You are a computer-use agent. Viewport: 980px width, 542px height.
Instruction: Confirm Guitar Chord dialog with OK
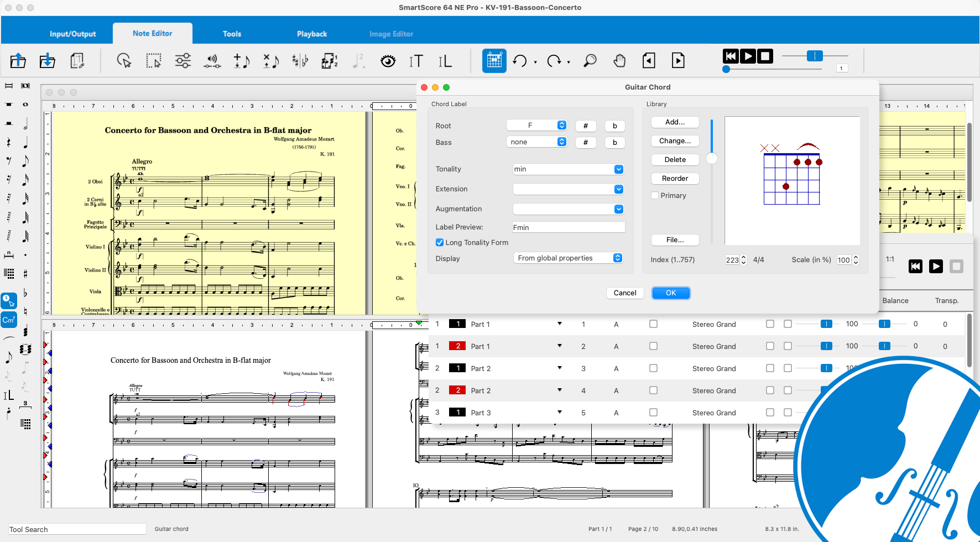coord(671,293)
